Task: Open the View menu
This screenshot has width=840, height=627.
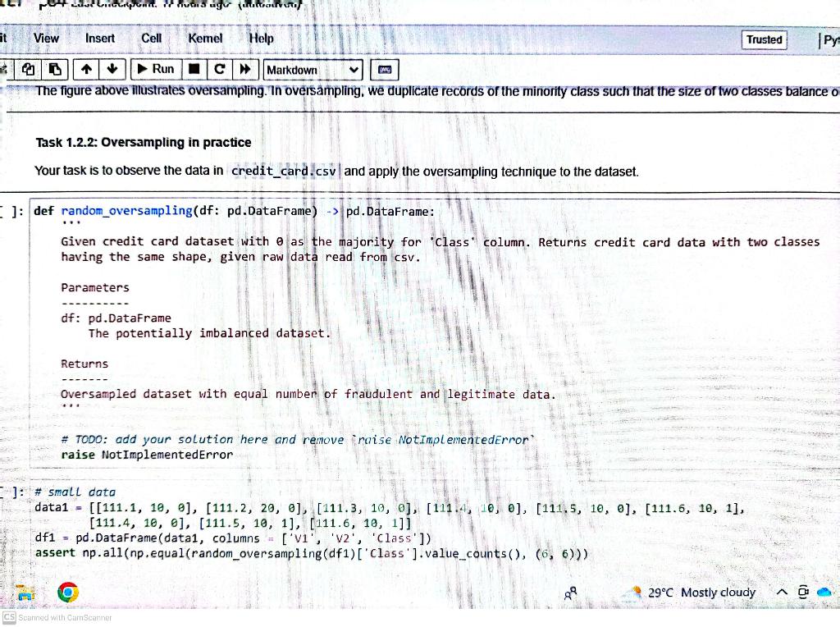Action: point(46,39)
